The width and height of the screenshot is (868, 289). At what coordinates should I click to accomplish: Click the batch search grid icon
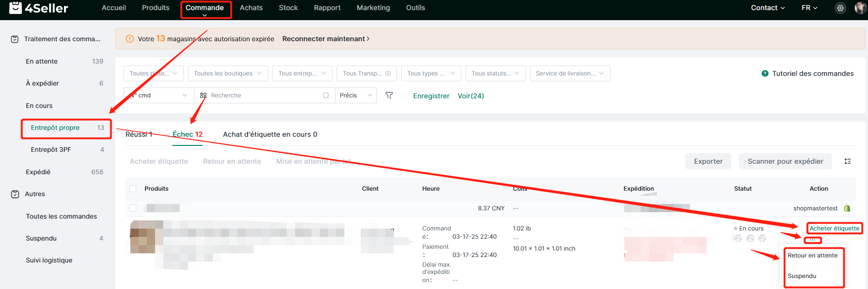(x=204, y=96)
